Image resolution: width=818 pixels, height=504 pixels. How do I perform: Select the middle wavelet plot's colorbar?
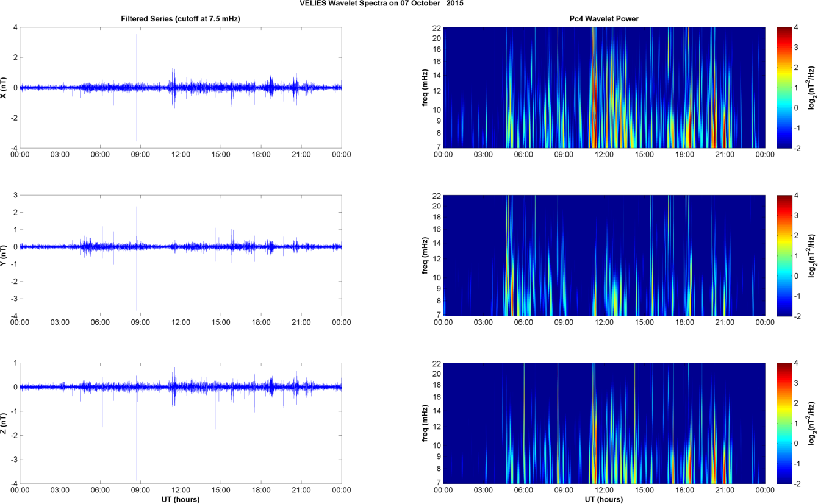[784, 255]
